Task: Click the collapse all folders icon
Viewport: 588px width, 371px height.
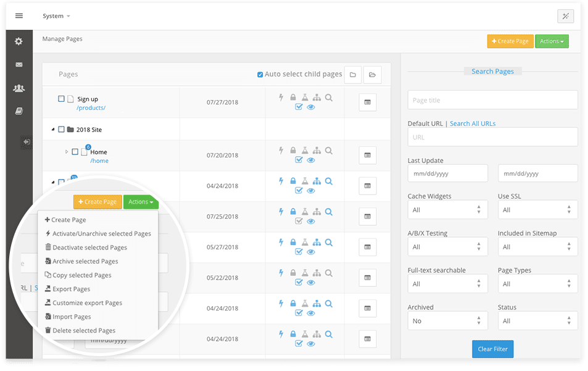Action: click(x=353, y=75)
